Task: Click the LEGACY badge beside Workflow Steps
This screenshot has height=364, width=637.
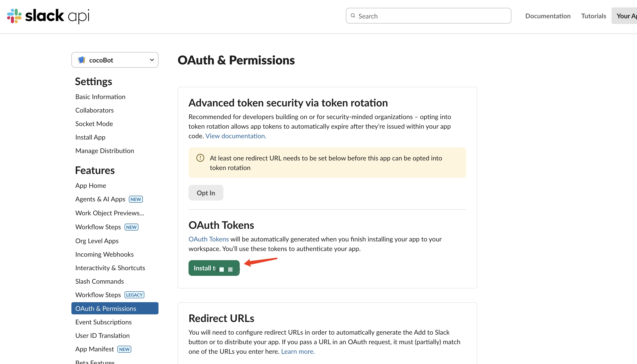Action: coord(134,295)
